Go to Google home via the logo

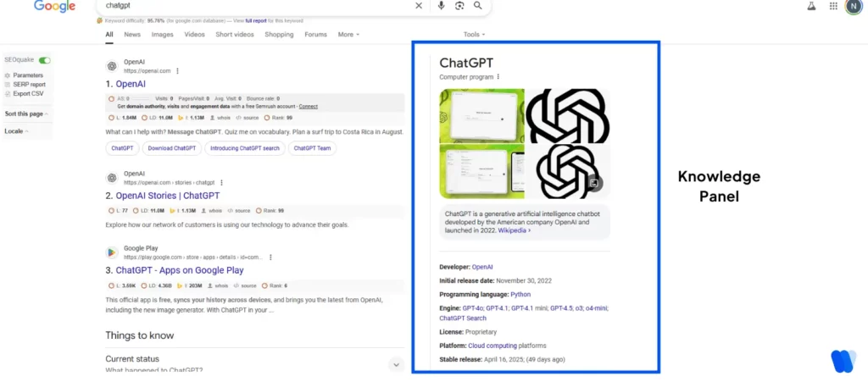(54, 6)
